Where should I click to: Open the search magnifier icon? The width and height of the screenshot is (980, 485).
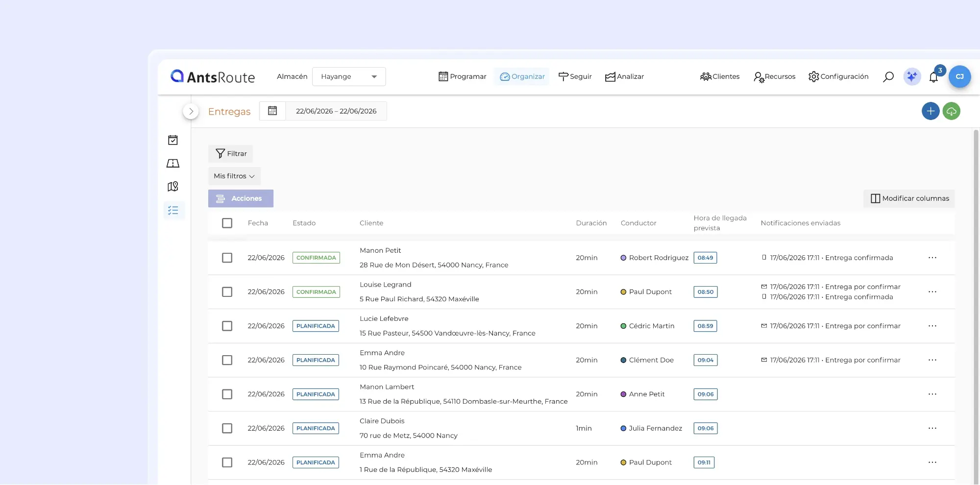(888, 77)
